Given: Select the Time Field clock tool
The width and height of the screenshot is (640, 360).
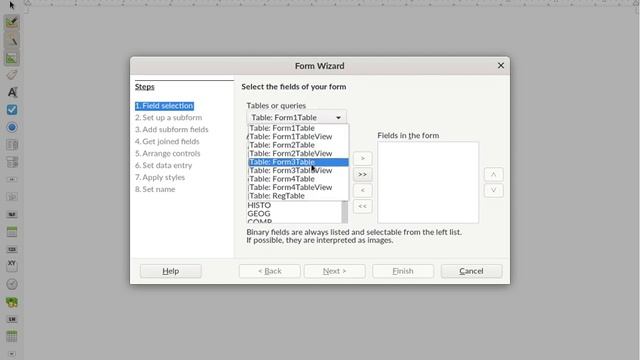Looking at the screenshot, I should 12,284.
